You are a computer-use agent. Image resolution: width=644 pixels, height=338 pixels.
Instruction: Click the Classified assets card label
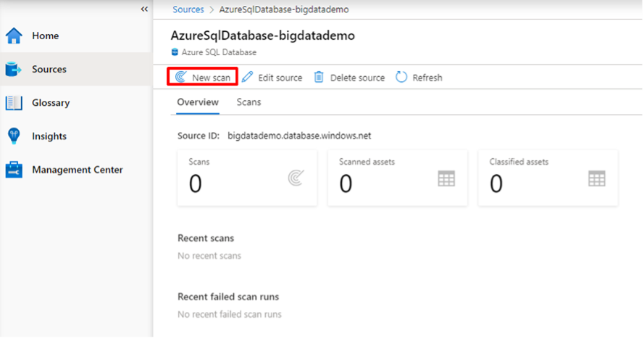point(519,162)
